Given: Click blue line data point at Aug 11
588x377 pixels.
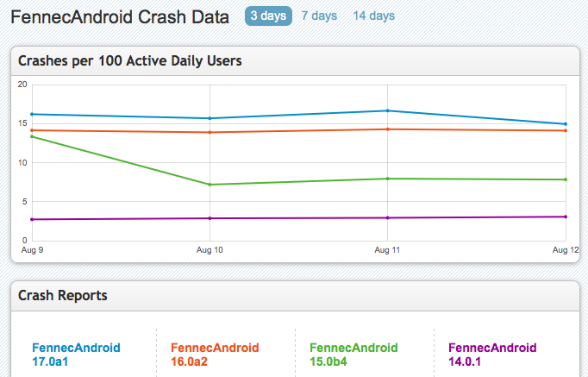Looking at the screenshot, I should pyautogui.click(x=387, y=110).
